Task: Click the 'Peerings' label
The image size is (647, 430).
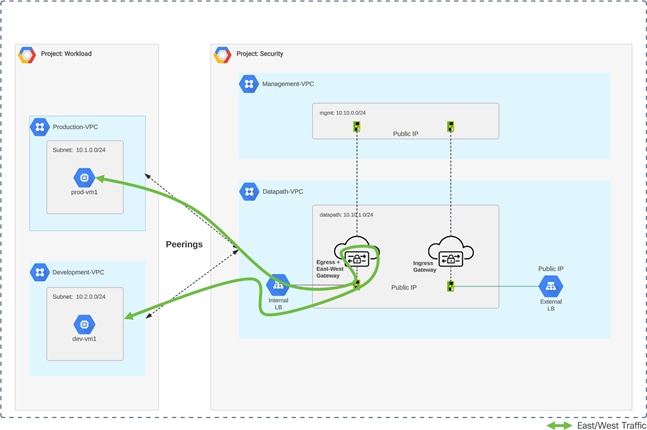Action: pyautogui.click(x=184, y=244)
